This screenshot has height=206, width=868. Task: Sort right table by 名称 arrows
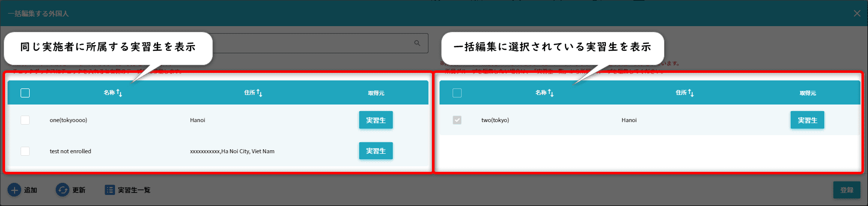pyautogui.click(x=551, y=93)
